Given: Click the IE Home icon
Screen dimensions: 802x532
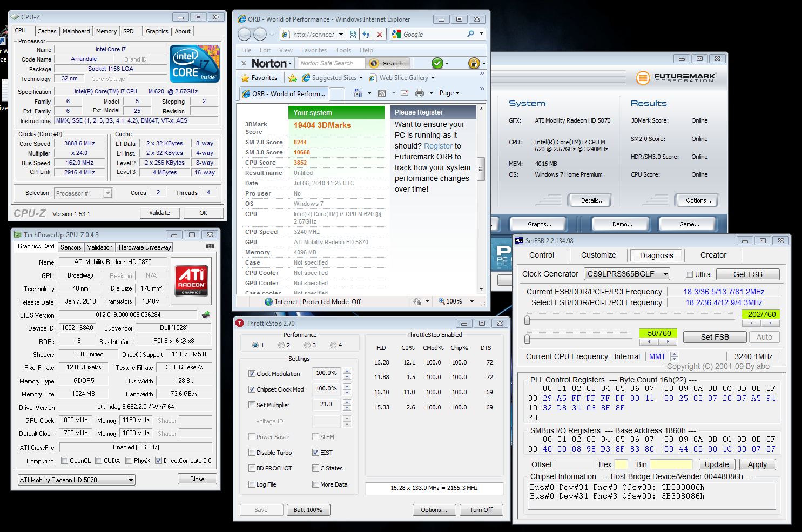Looking at the screenshot, I should point(358,93).
